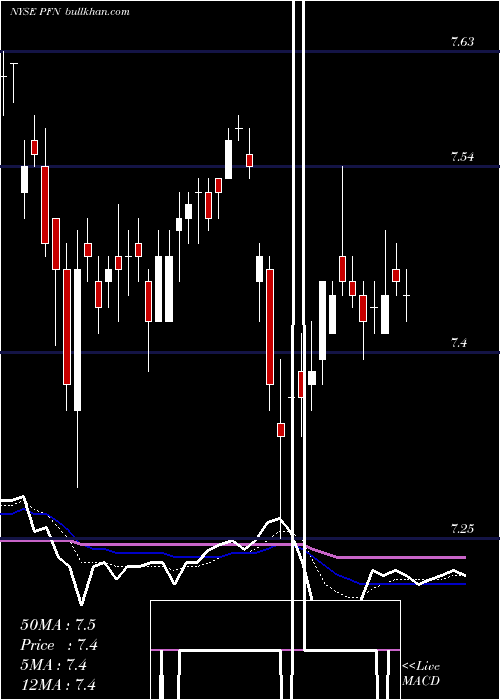500x700 pixels.
Task: Click the 7.25 price level label
Action: coord(462,529)
